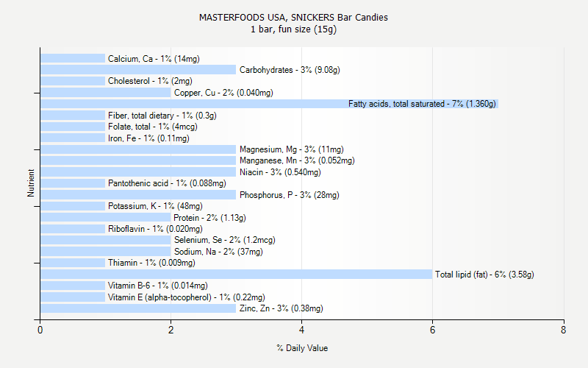588x368 pixels.
Task: Click the x-axis tick label 6
Action: point(433,330)
